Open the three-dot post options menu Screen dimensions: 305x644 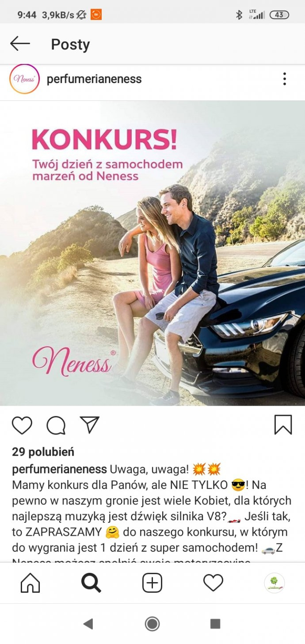click(284, 79)
